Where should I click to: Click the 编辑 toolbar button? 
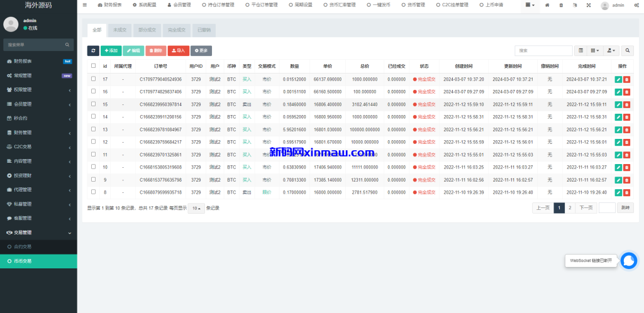[x=133, y=50]
